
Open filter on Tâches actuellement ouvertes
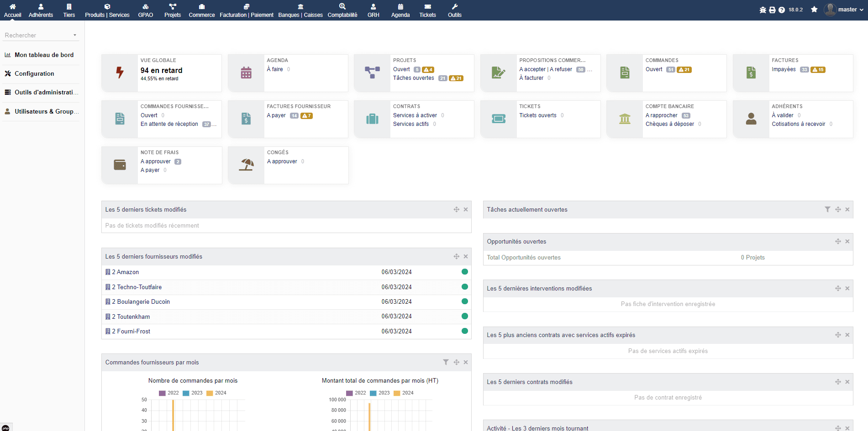click(x=827, y=209)
